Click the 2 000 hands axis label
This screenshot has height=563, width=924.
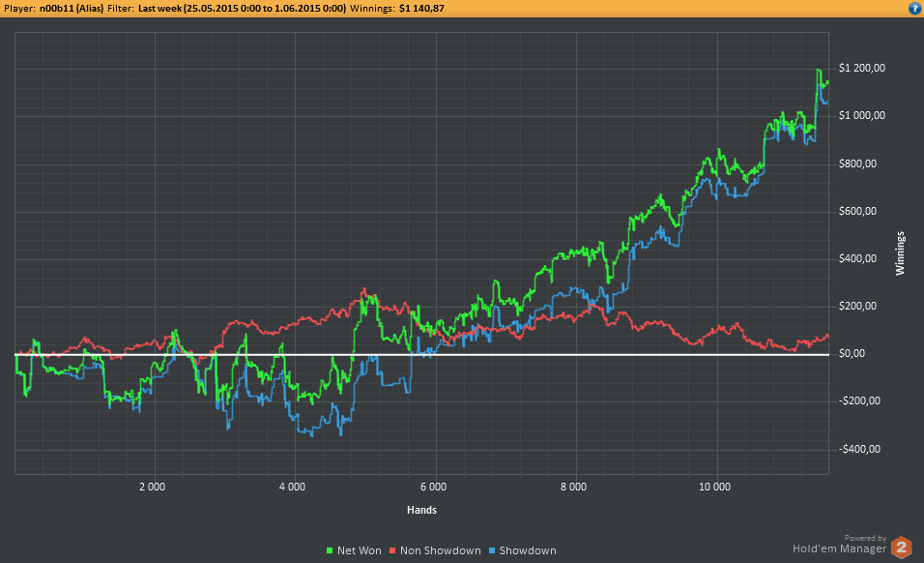point(152,487)
